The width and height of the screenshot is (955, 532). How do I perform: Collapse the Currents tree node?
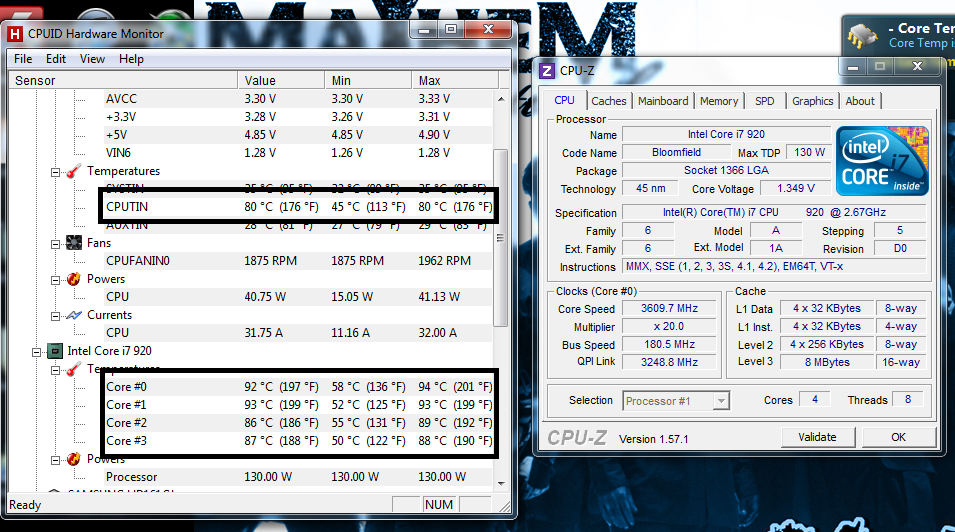coord(56,315)
